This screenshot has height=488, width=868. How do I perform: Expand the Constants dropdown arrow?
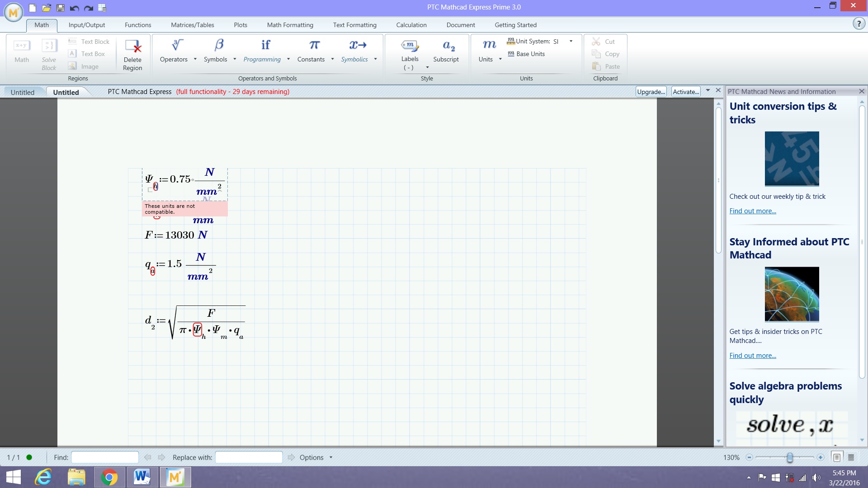332,59
